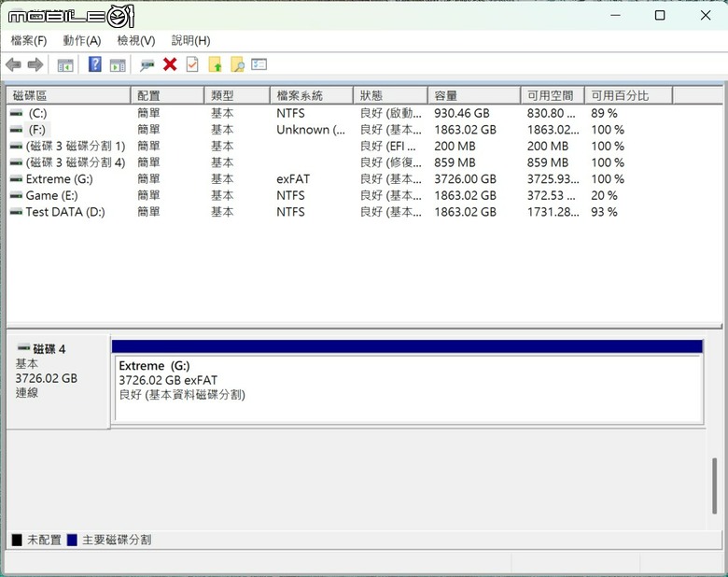The image size is (728, 577).
Task: Sort by the 磁碟區 column header
Action: point(68,96)
